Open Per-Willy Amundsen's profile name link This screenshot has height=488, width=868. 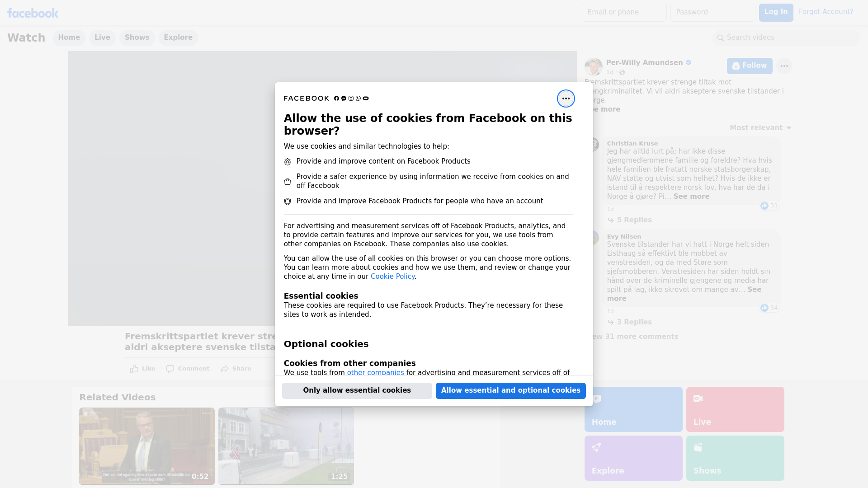coord(644,63)
